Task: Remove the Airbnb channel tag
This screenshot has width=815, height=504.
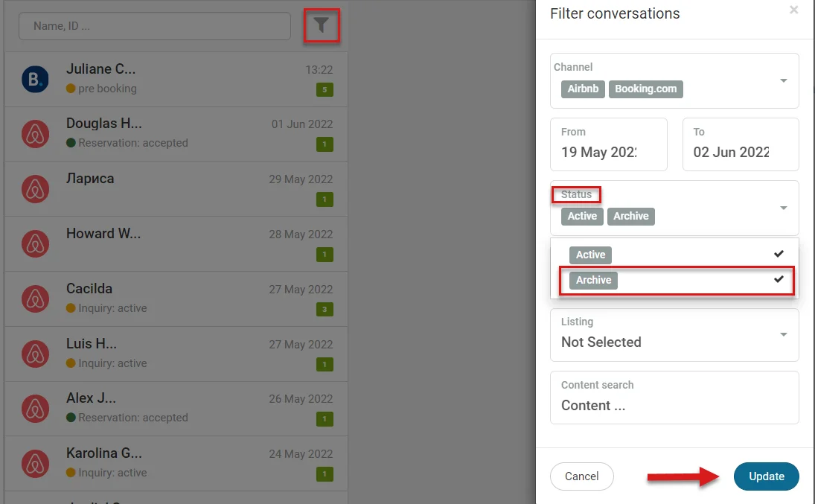Action: pos(583,89)
